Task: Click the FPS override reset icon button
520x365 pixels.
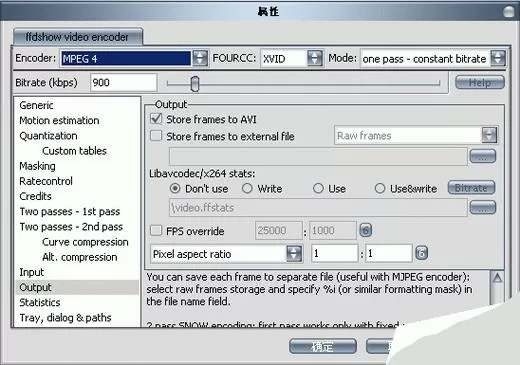Action: 366,230
